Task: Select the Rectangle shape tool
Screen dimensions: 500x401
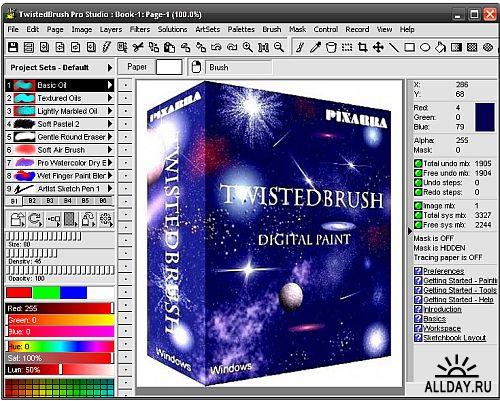Action: point(409,47)
